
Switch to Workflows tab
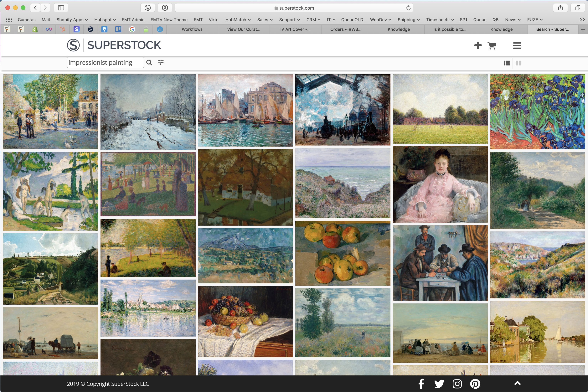[192, 29]
